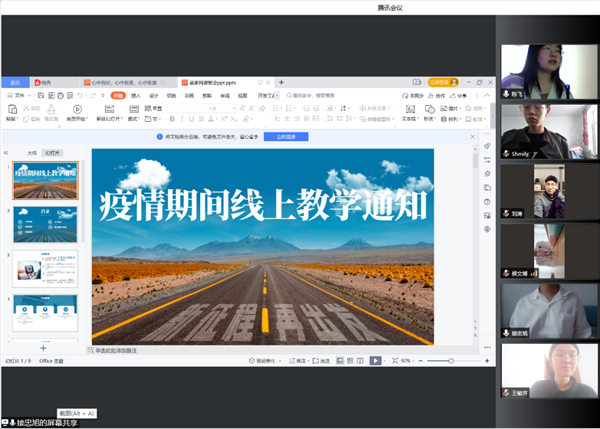Click the Save icon in the quick access bar
600x429 pixels.
click(x=41, y=95)
